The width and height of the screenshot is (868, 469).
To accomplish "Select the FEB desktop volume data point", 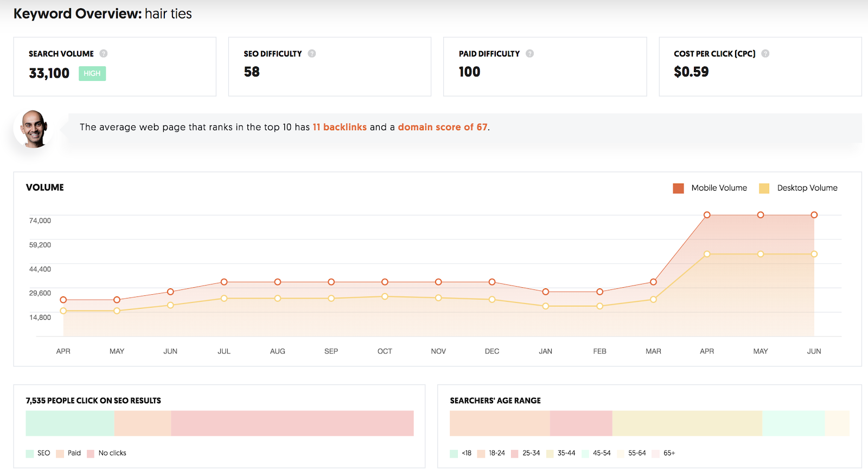I will [599, 306].
